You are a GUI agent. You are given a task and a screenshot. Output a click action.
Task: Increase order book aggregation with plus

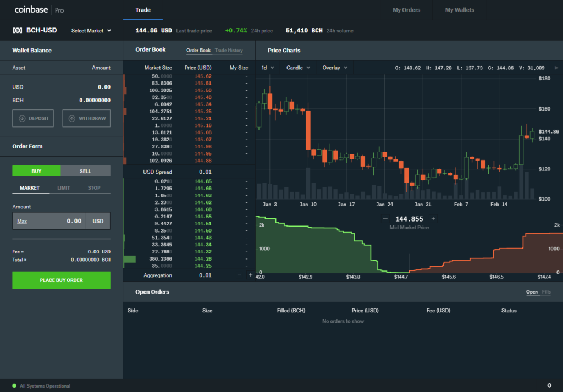[x=251, y=275]
